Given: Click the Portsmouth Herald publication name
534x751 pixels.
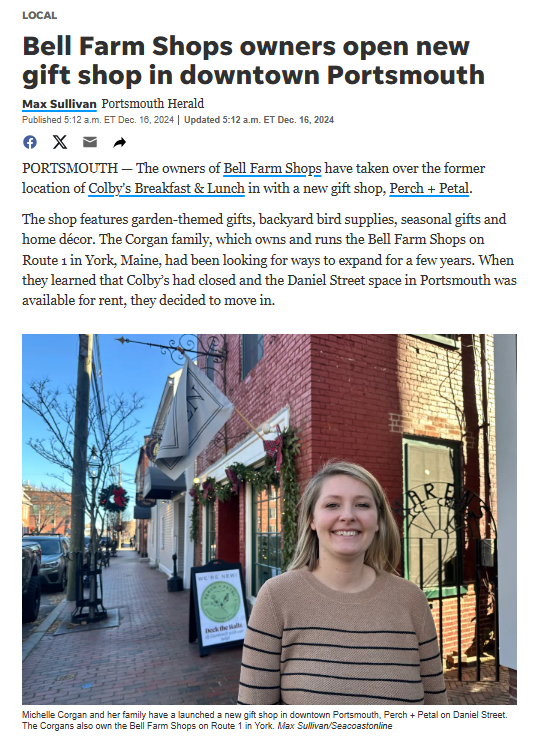Looking at the screenshot, I should click(152, 103).
